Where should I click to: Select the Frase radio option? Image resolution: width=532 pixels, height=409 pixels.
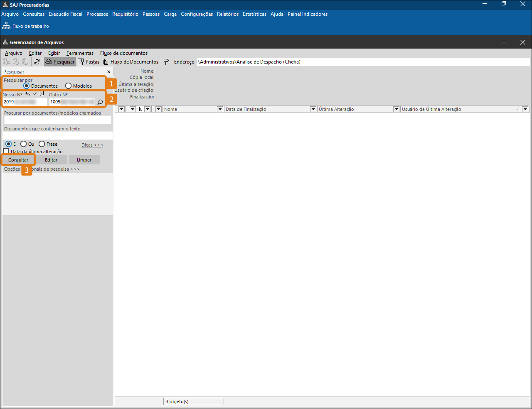pyautogui.click(x=42, y=144)
